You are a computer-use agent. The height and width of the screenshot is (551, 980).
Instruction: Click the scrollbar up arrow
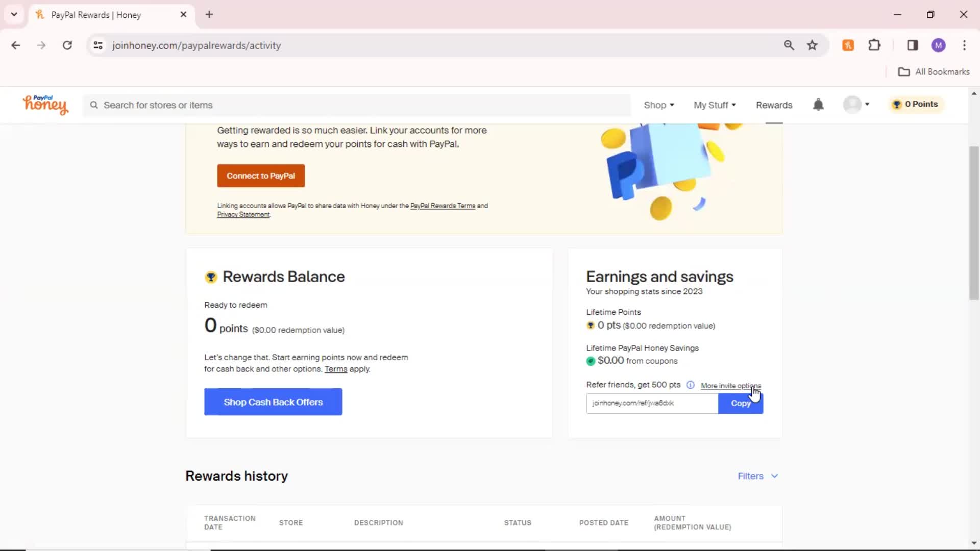point(974,94)
